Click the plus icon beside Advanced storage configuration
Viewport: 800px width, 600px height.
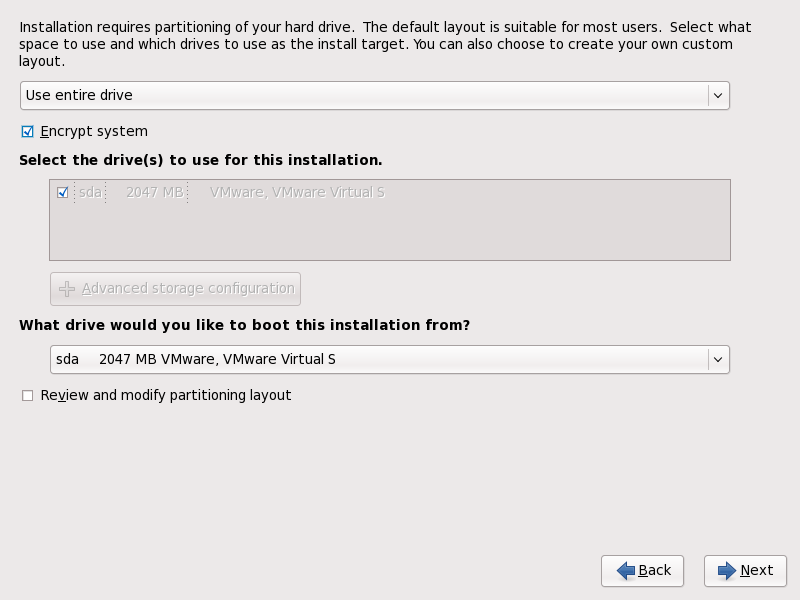click(67, 289)
